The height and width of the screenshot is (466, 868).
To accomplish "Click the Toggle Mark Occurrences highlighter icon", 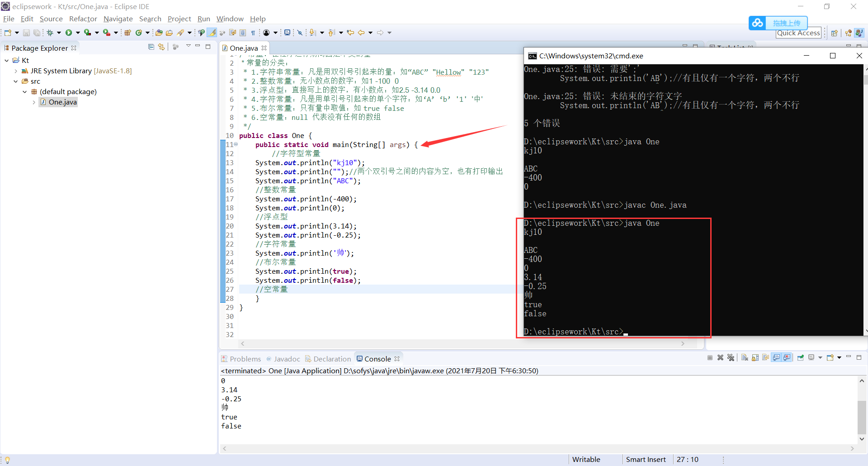I will pyautogui.click(x=212, y=33).
